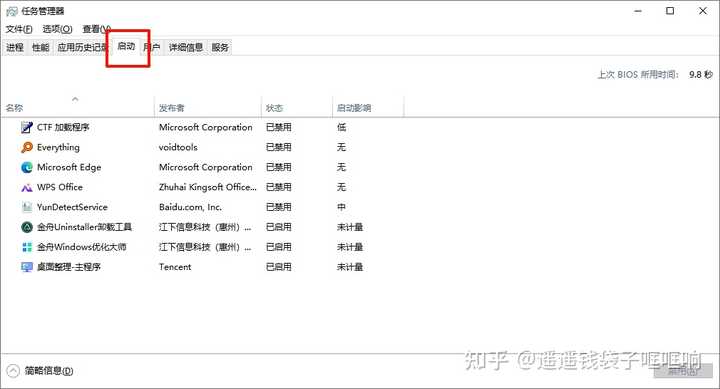The width and height of the screenshot is (720, 389).
Task: Click Microsoft Corporation in Edge row
Action: click(206, 167)
